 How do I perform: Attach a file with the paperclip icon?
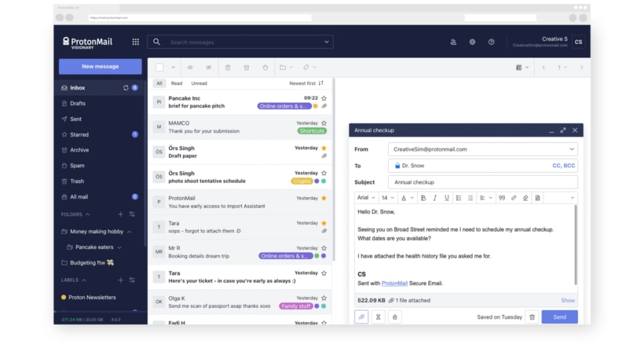(361, 317)
